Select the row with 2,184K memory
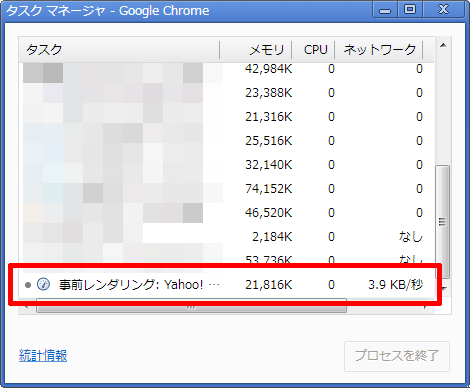This screenshot has width=470, height=388. pos(227,237)
